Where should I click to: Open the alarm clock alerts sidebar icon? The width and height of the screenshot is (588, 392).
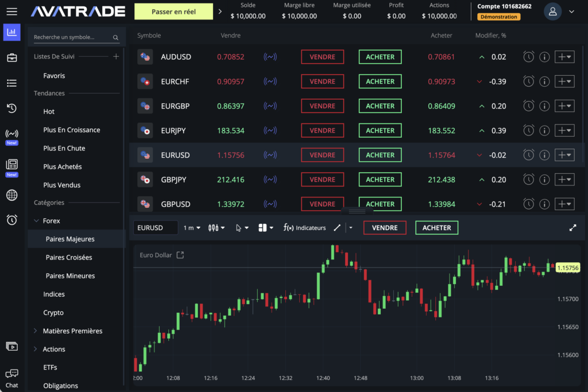11,220
